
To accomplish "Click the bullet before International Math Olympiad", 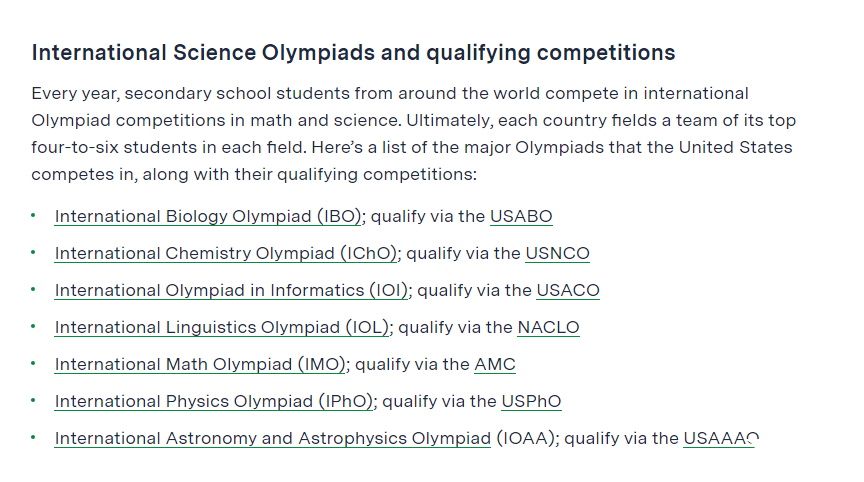I will 33,363.
